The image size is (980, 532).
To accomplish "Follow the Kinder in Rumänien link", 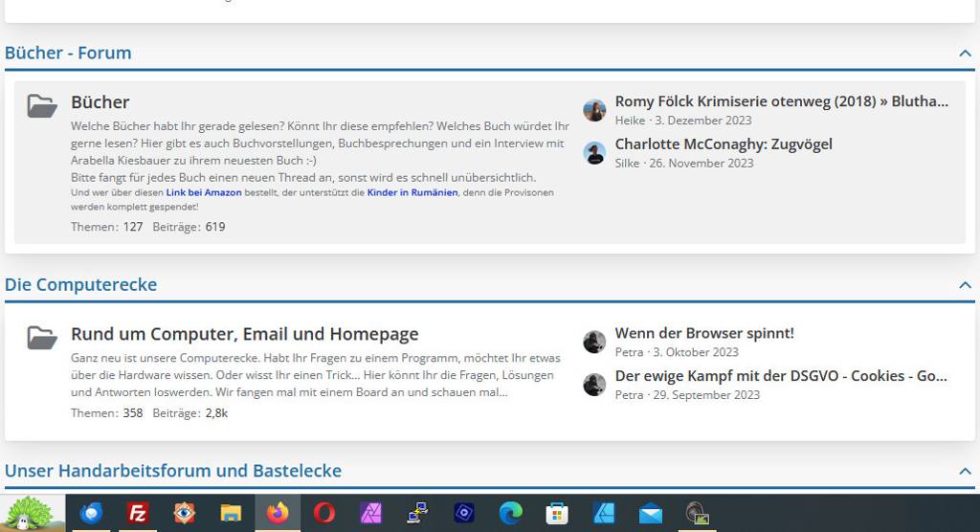I will pyautogui.click(x=412, y=192).
